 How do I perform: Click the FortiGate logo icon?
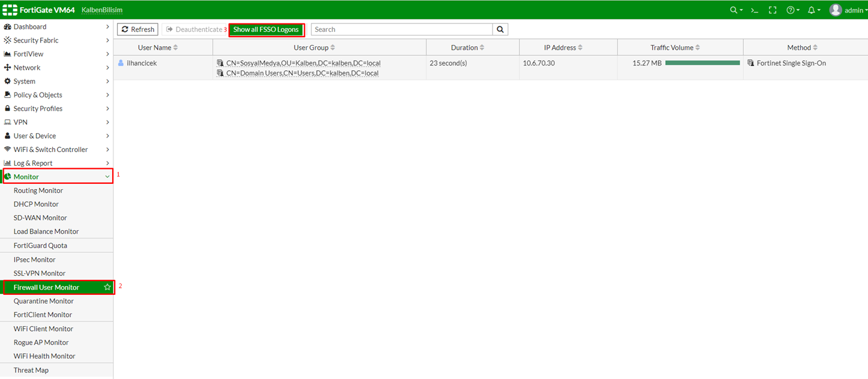pyautogui.click(x=10, y=10)
